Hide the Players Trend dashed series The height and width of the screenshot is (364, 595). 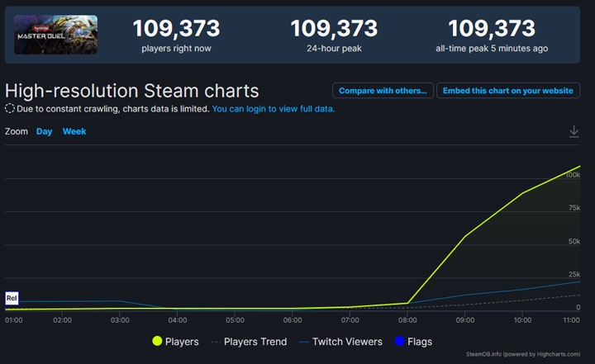pyautogui.click(x=250, y=342)
